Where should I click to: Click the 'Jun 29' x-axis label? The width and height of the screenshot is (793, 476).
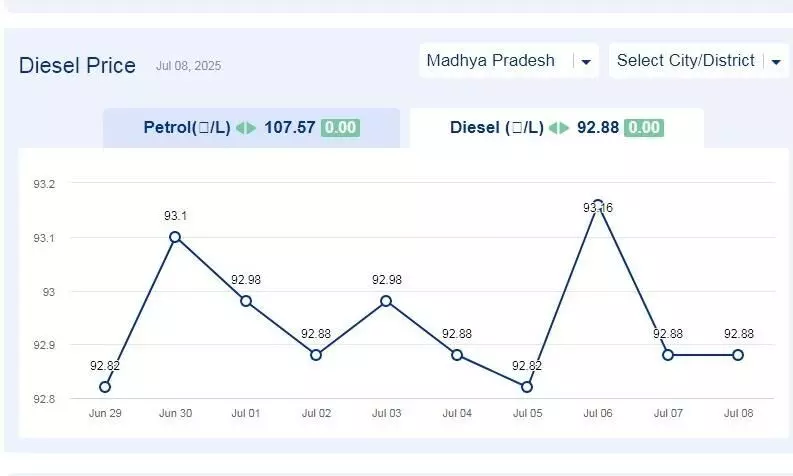105,413
